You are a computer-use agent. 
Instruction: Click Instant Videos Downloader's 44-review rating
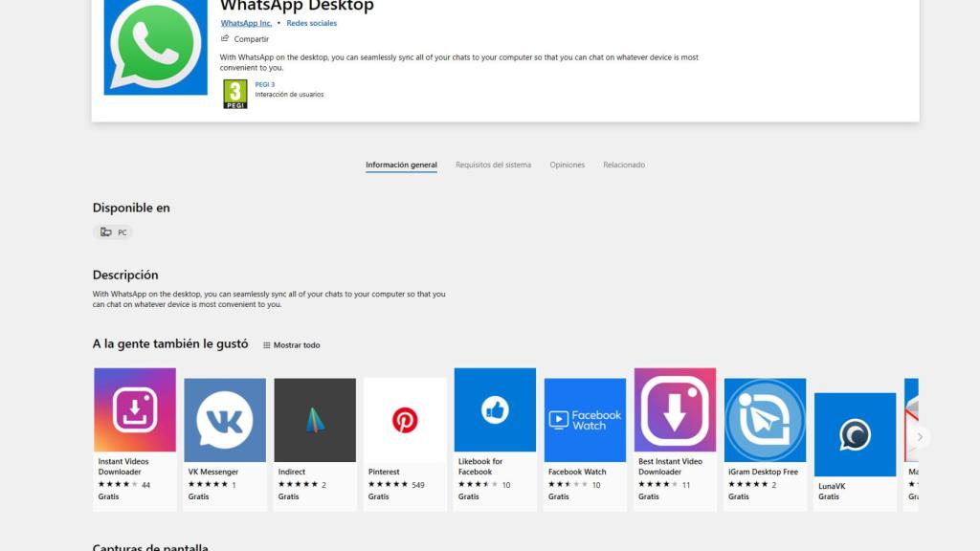[x=123, y=485]
